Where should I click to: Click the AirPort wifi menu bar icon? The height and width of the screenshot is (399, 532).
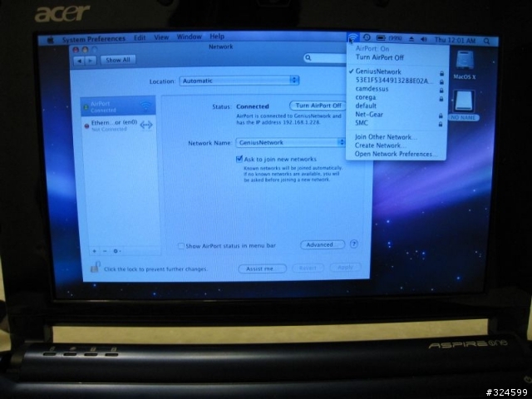coord(352,37)
